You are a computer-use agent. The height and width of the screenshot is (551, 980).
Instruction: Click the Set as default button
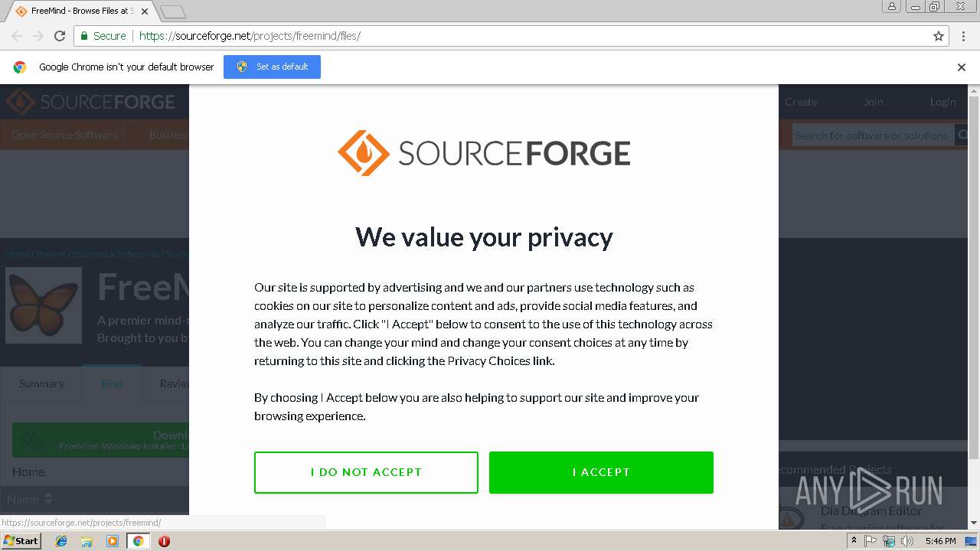click(x=272, y=67)
